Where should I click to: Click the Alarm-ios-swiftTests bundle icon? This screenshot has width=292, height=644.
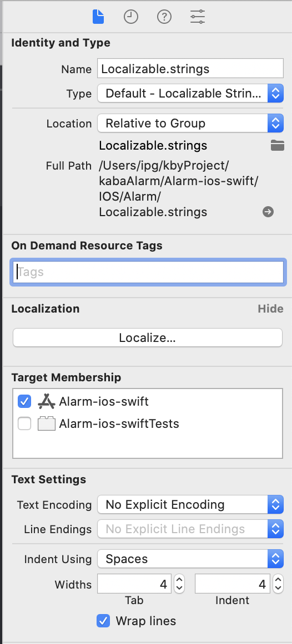click(x=47, y=423)
